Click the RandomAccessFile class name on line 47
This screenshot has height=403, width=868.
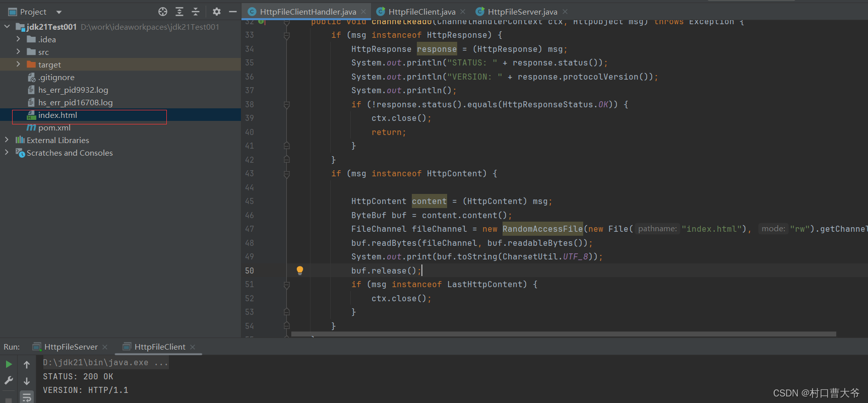click(x=542, y=229)
